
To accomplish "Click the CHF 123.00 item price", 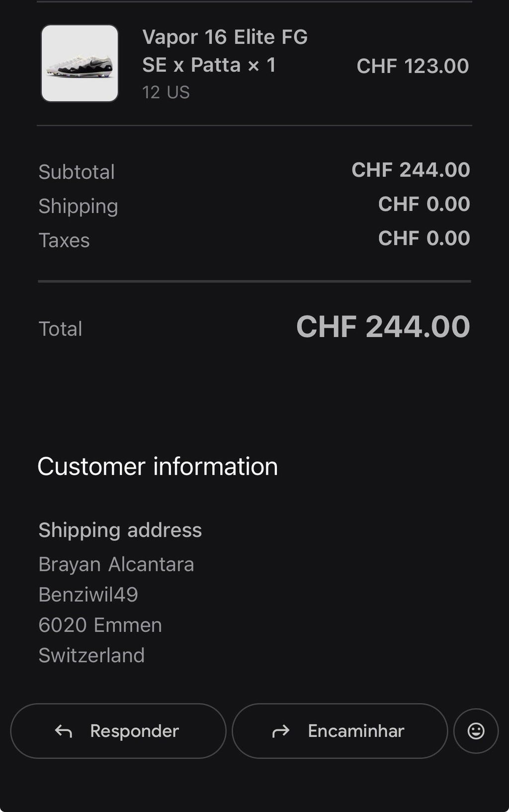I will (x=413, y=66).
